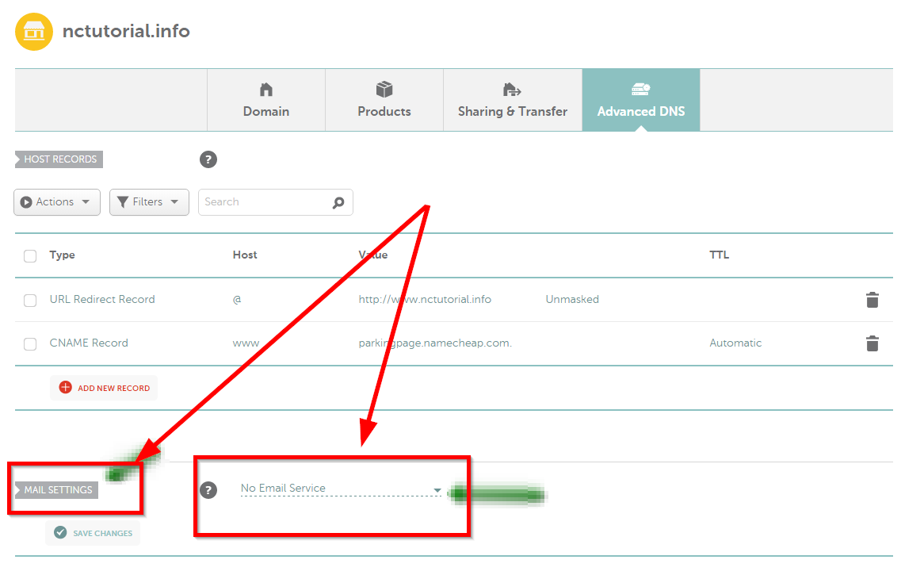Image resolution: width=924 pixels, height=575 pixels.
Task: Click the red plus Add New Record icon
Action: pos(65,388)
